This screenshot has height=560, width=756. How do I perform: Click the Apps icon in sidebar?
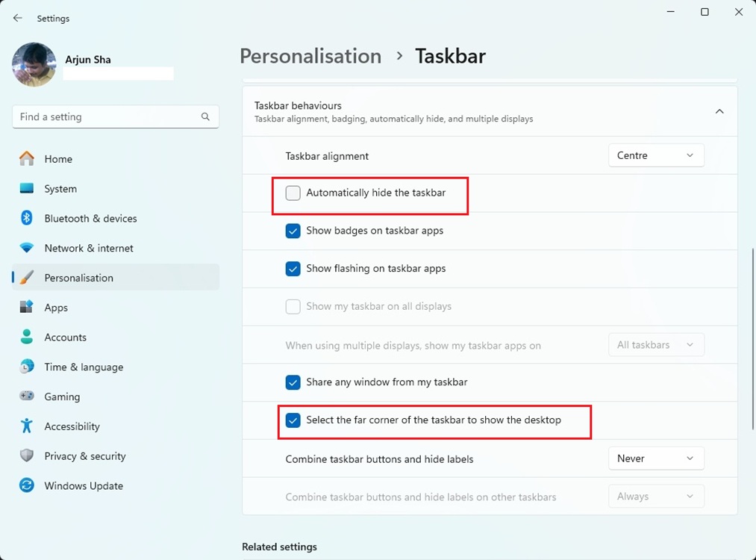[27, 307]
